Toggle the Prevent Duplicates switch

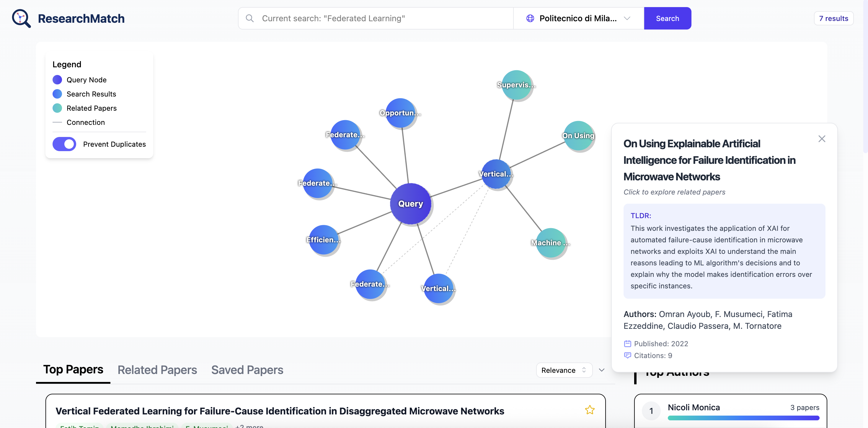[64, 144]
